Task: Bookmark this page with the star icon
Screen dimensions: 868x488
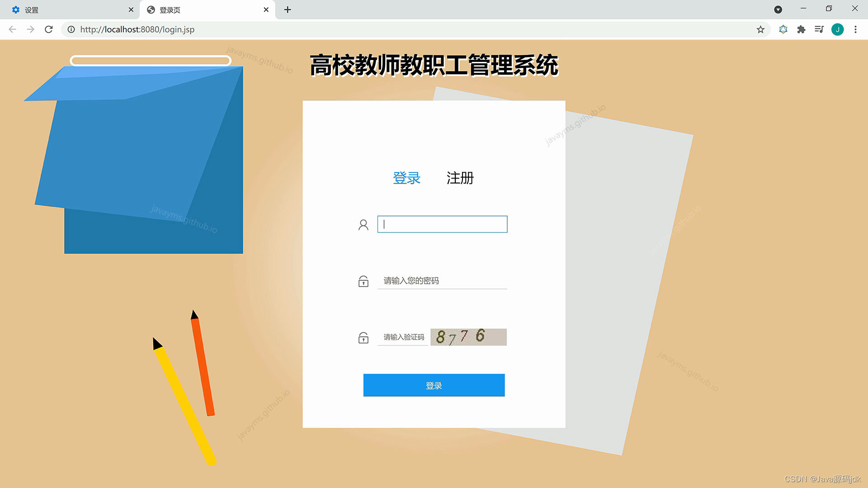Action: (x=760, y=29)
